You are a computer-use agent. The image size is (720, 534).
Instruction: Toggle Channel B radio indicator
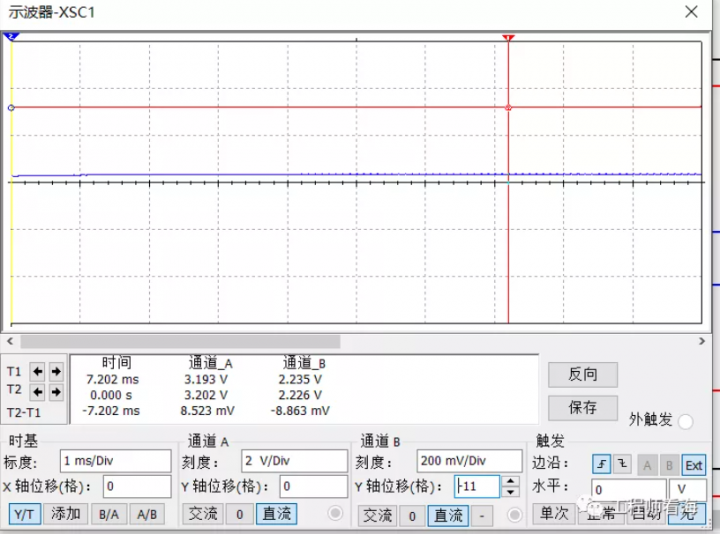pyautogui.click(x=514, y=515)
